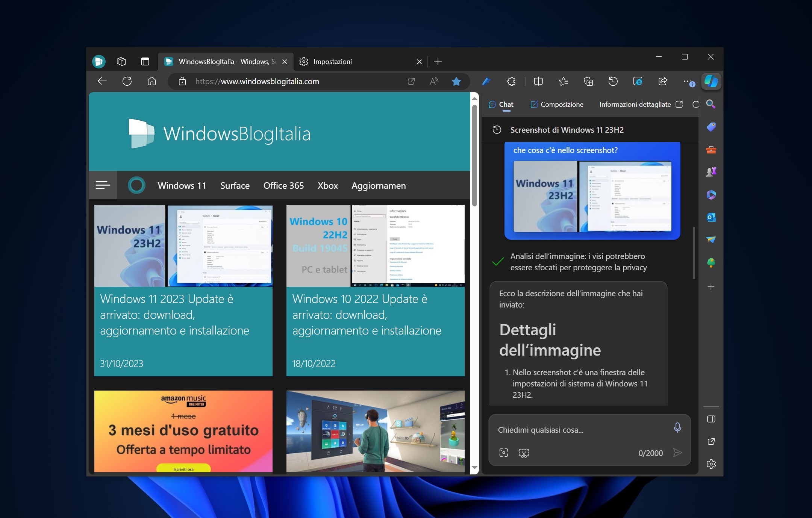Viewport: 812px width, 518px height.
Task: Open Outlook in the sidebar
Action: [x=711, y=217]
